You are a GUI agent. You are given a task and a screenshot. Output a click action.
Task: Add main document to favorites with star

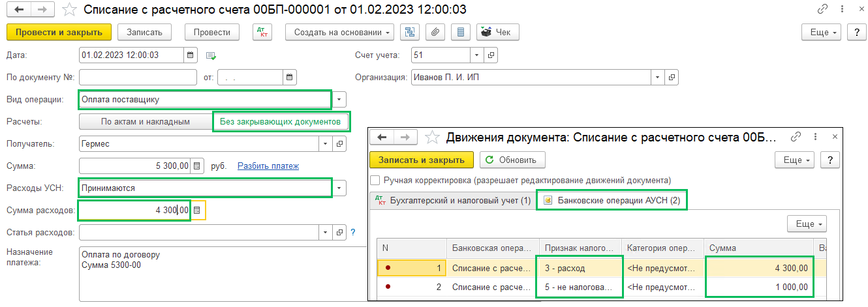coord(68,9)
